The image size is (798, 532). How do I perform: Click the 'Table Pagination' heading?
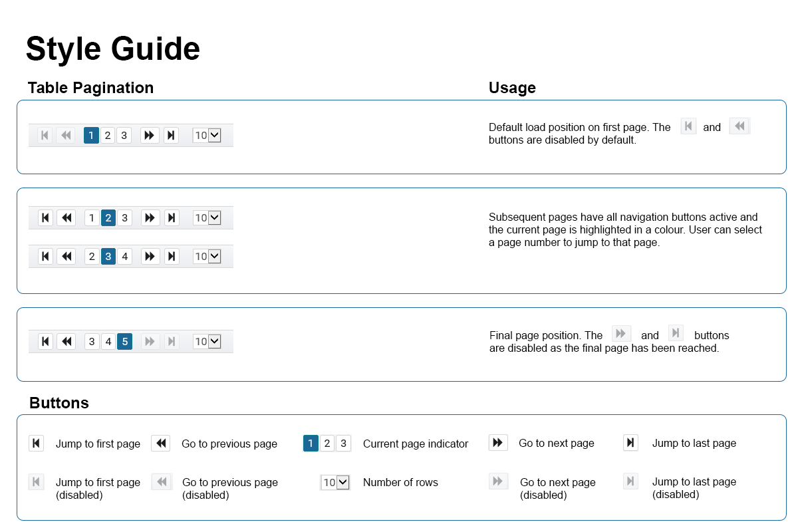(x=90, y=88)
